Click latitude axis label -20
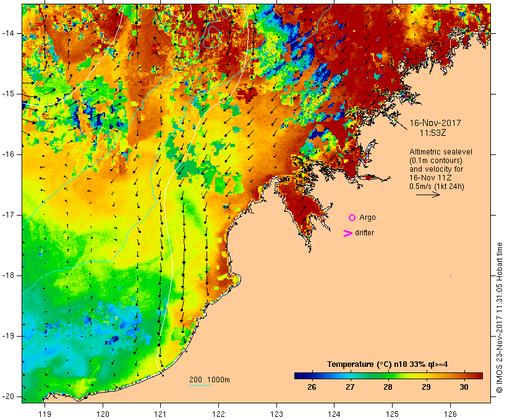Viewport: 507px width, 420px height. click(x=8, y=397)
